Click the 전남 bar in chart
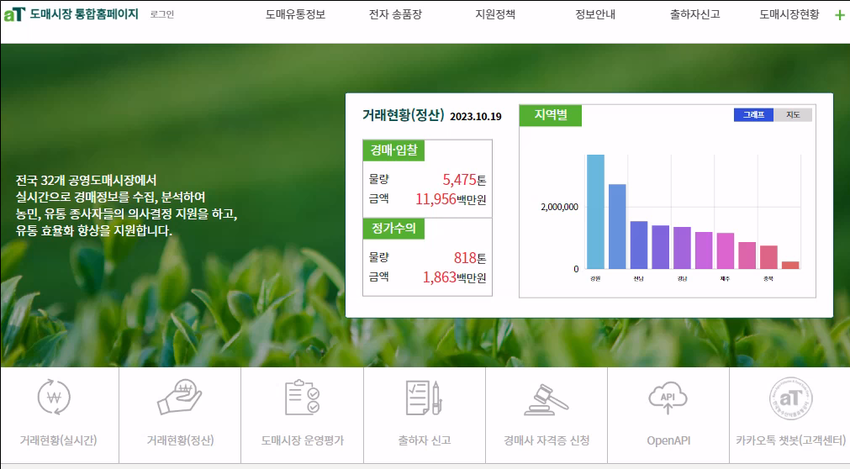Viewport: 850px width, 469px height. click(639, 245)
